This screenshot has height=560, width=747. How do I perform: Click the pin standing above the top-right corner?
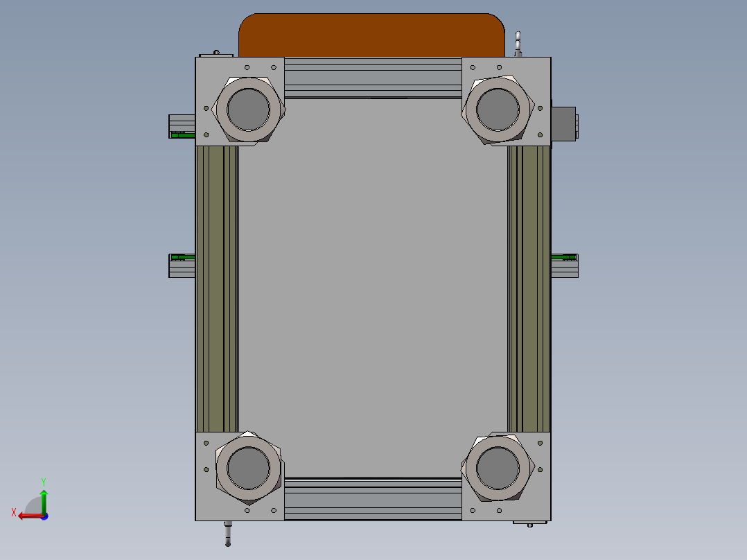pyautogui.click(x=518, y=44)
